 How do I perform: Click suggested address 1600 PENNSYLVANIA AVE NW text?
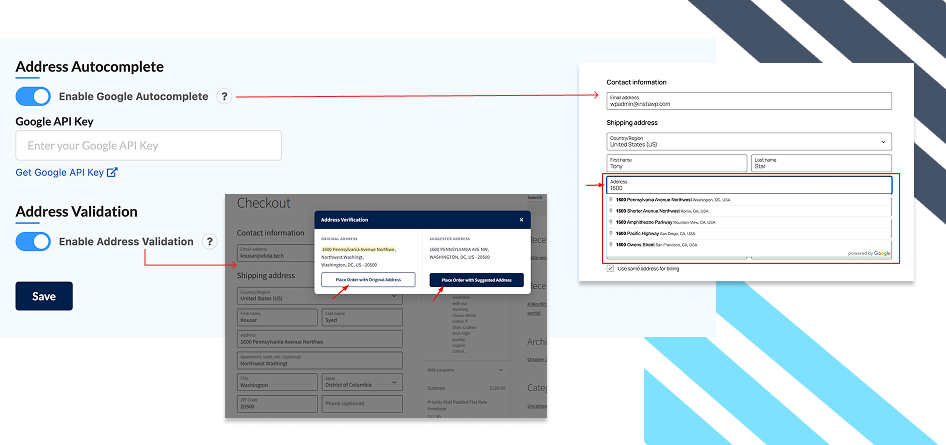459,248
